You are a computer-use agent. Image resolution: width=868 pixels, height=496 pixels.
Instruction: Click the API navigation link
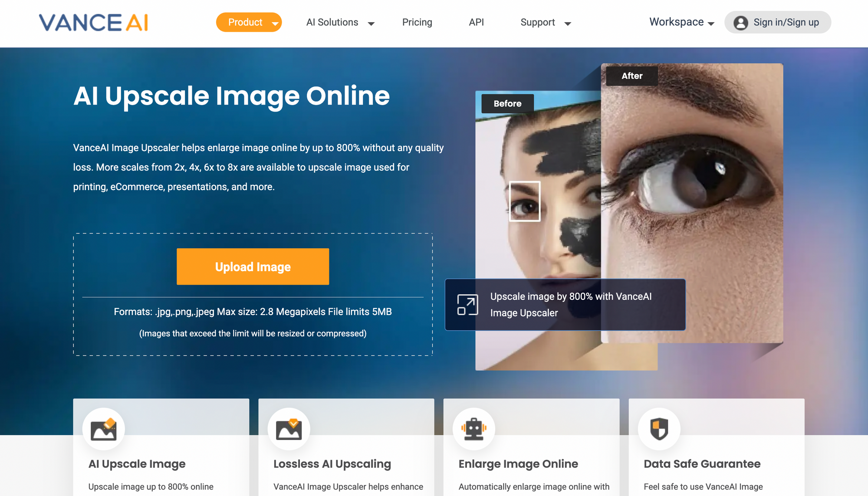point(477,22)
